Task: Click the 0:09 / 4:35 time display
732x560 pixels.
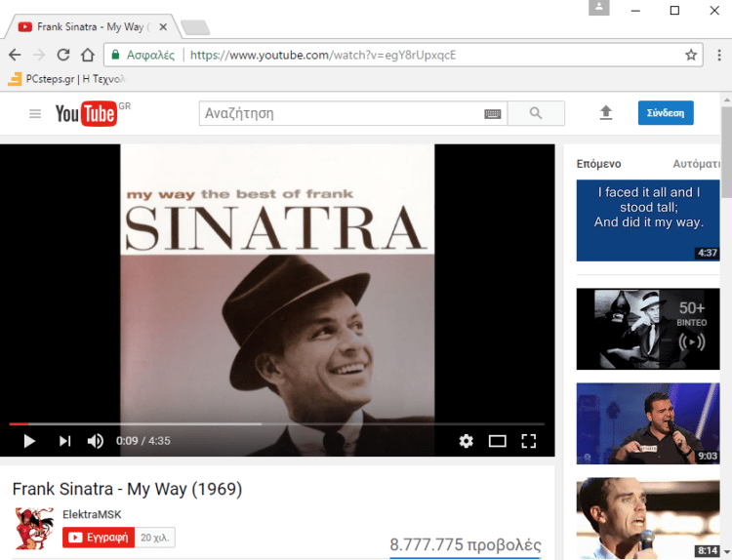Action: [143, 441]
